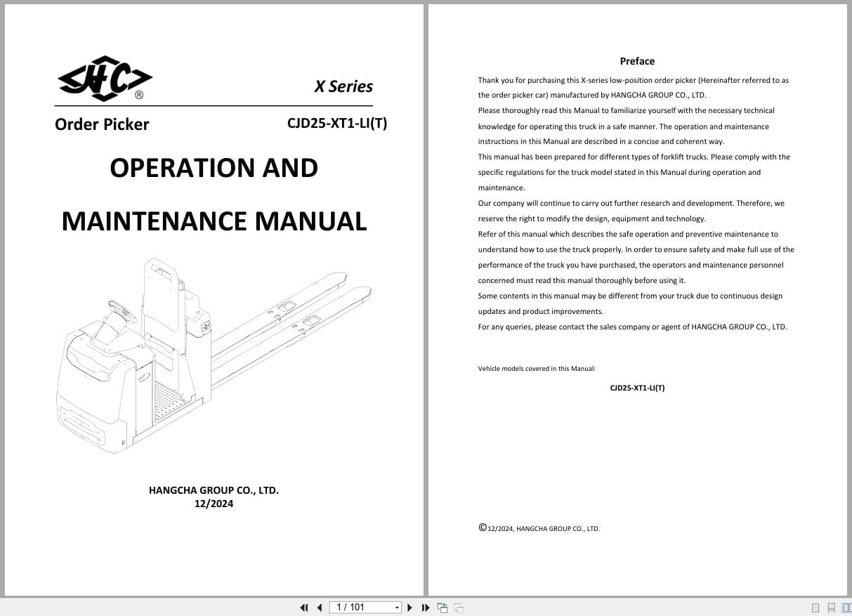Click the HC logo on the cover page
This screenshot has height=616, width=852.
(103, 79)
